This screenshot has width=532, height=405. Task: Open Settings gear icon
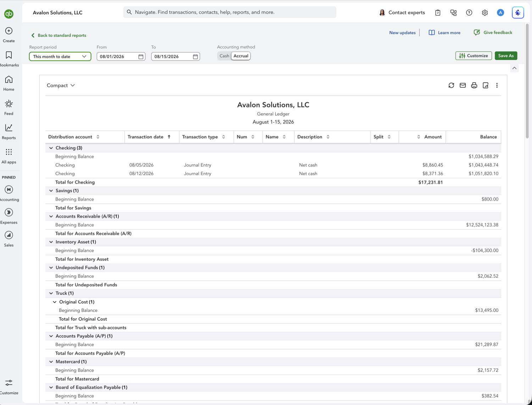[x=484, y=12]
